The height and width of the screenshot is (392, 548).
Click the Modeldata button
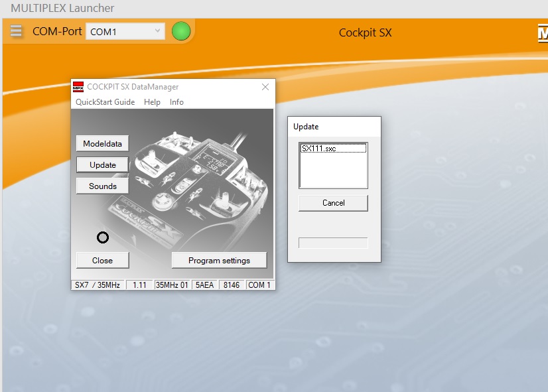pyautogui.click(x=102, y=143)
